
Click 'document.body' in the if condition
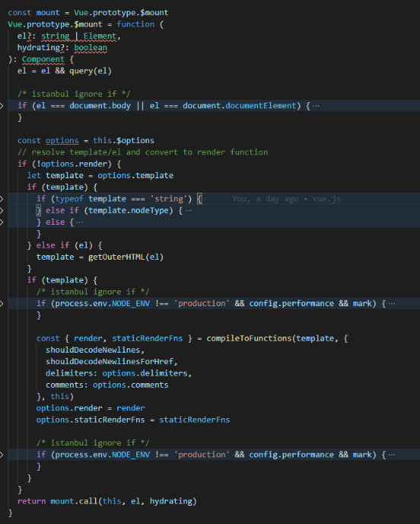coord(100,106)
